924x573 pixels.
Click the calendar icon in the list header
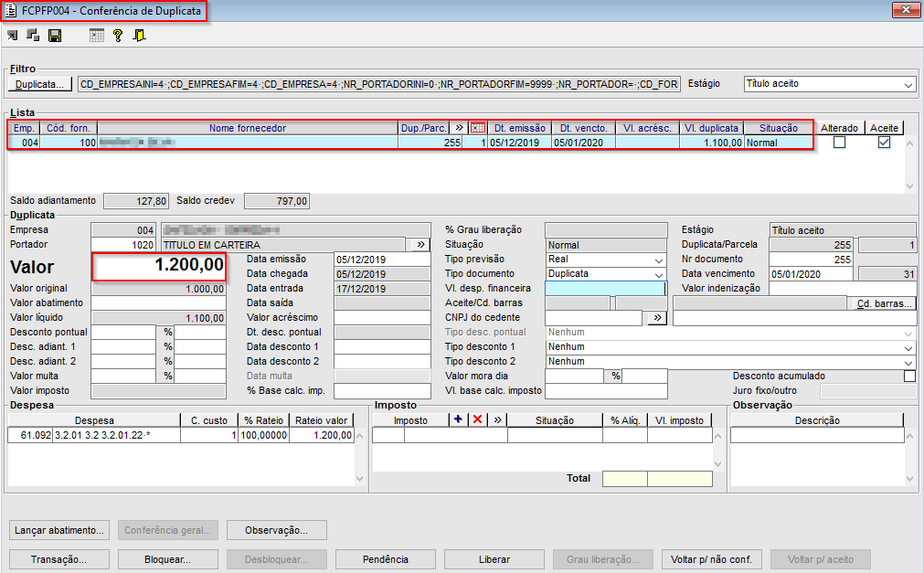pyautogui.click(x=478, y=127)
